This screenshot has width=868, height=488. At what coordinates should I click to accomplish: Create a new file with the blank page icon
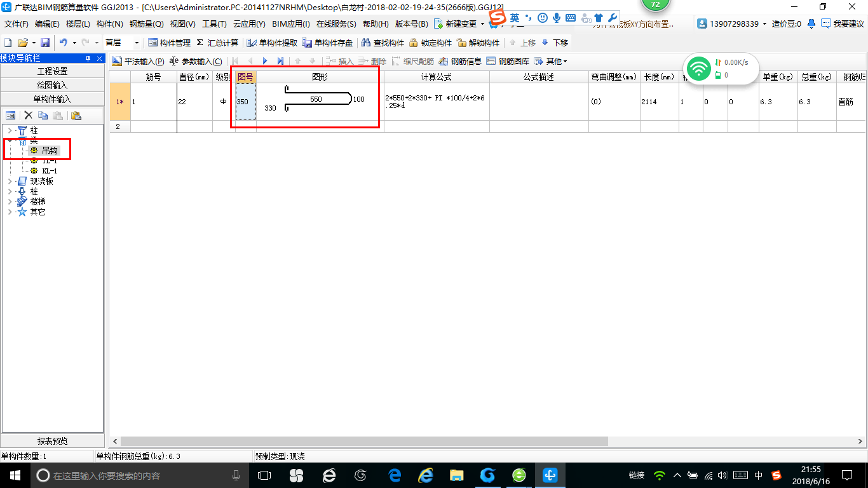[8, 43]
